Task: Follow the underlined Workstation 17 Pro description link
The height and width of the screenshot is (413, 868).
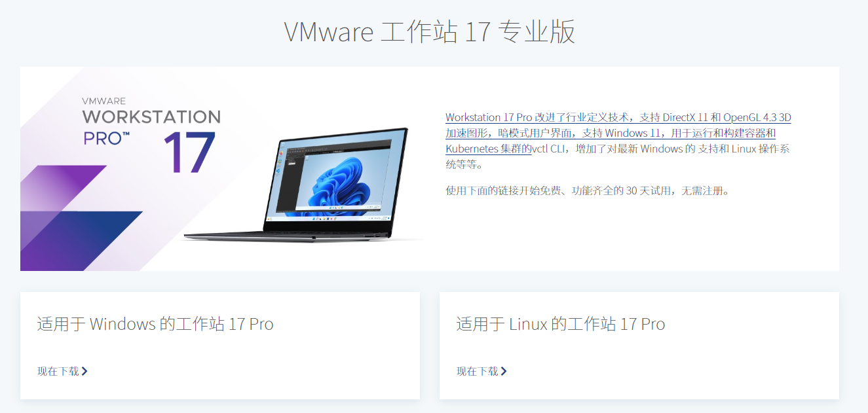Action: [x=618, y=133]
